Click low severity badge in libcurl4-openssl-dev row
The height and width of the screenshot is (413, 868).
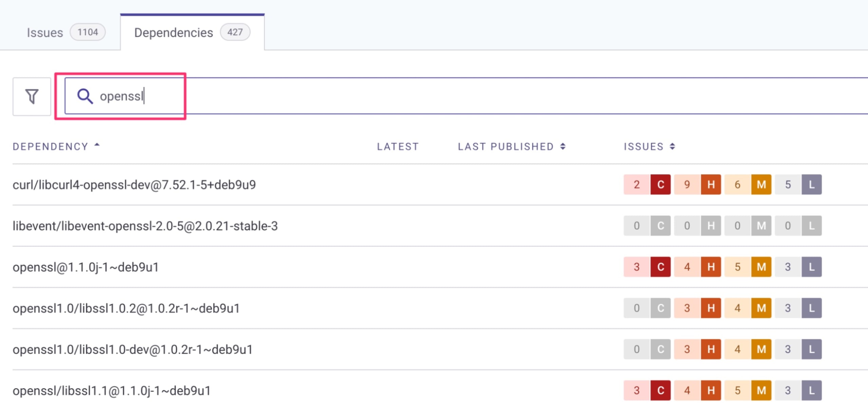tap(811, 185)
